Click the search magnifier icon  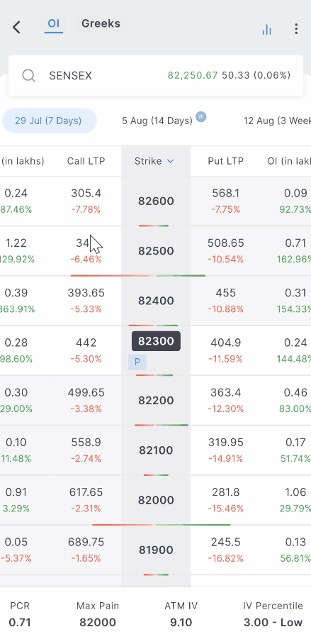coord(29,76)
